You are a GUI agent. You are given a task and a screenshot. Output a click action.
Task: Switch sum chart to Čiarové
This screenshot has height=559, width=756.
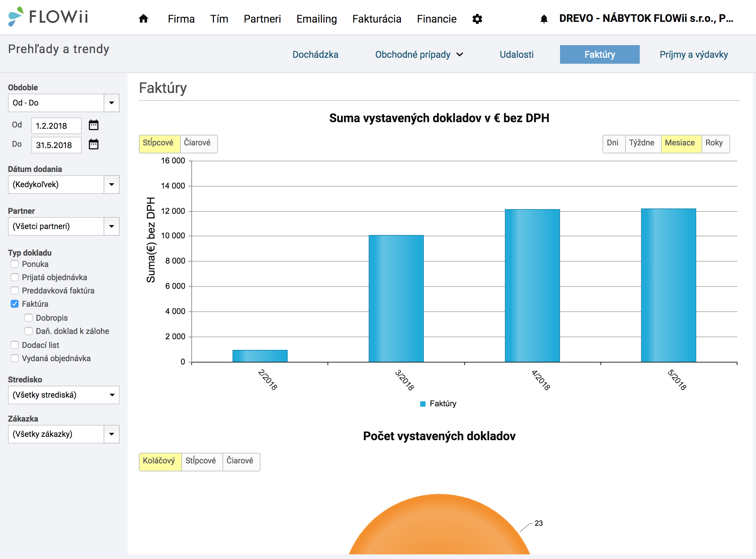199,144
